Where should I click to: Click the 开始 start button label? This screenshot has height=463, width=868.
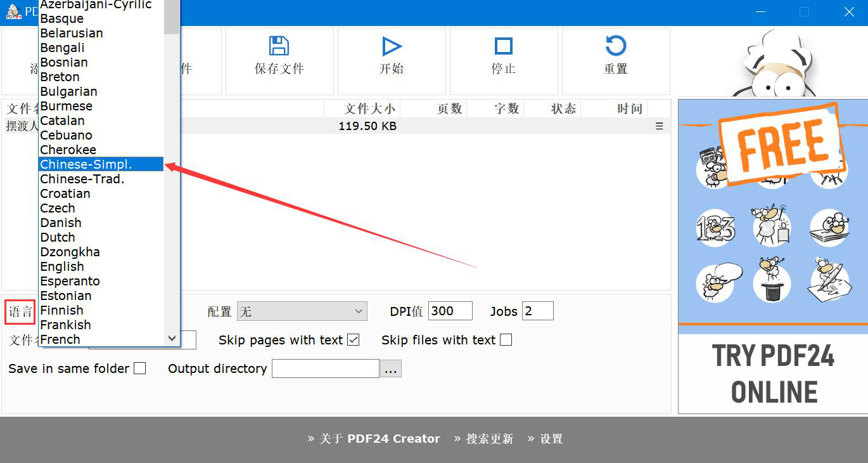coord(392,68)
